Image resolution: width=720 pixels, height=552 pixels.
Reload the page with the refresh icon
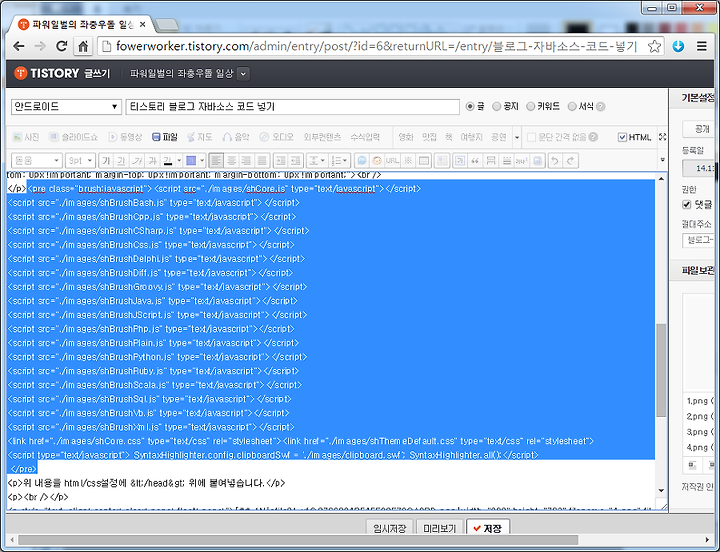(x=62, y=46)
